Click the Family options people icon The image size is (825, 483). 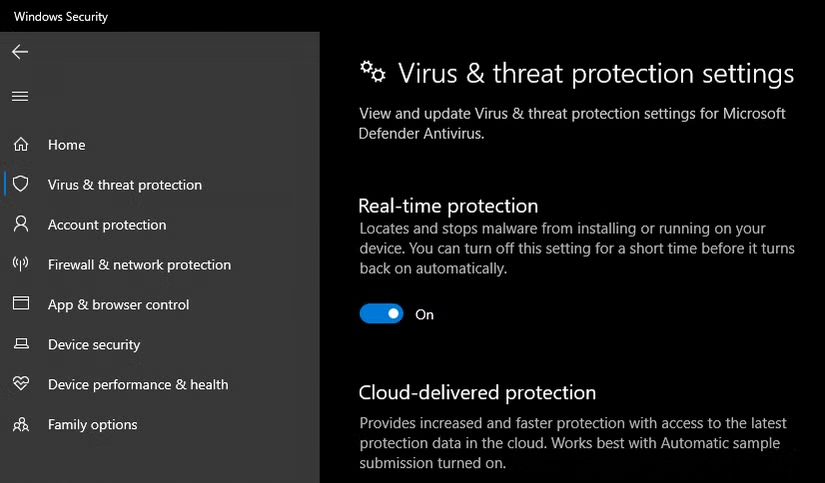(20, 425)
